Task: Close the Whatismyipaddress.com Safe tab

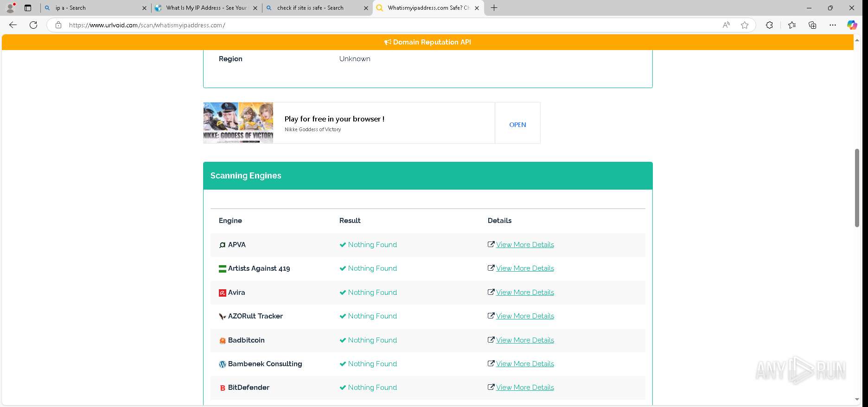Action: [477, 8]
